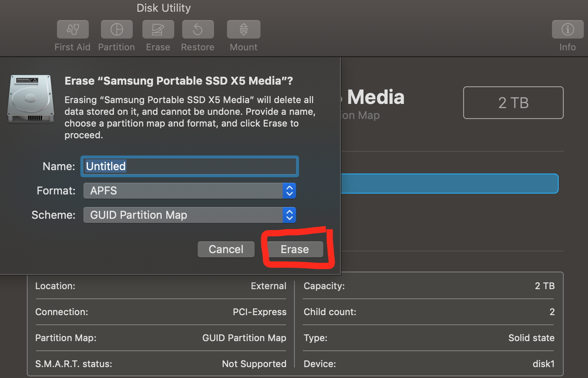Click the hard drive icon in the dialog
The width and height of the screenshot is (588, 378).
coord(31,99)
